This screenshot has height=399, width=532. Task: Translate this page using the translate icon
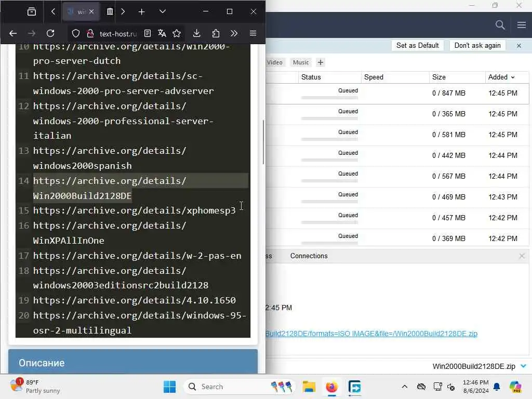(x=162, y=33)
